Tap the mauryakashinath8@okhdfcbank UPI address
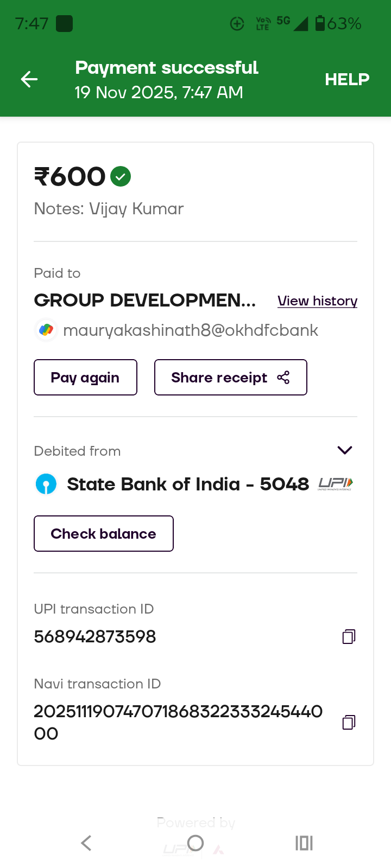 (x=191, y=330)
